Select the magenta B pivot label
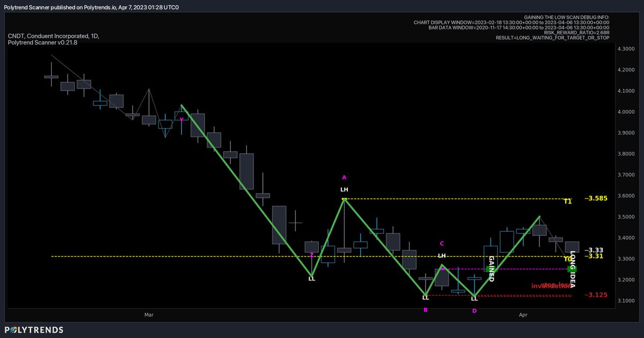 point(426,310)
